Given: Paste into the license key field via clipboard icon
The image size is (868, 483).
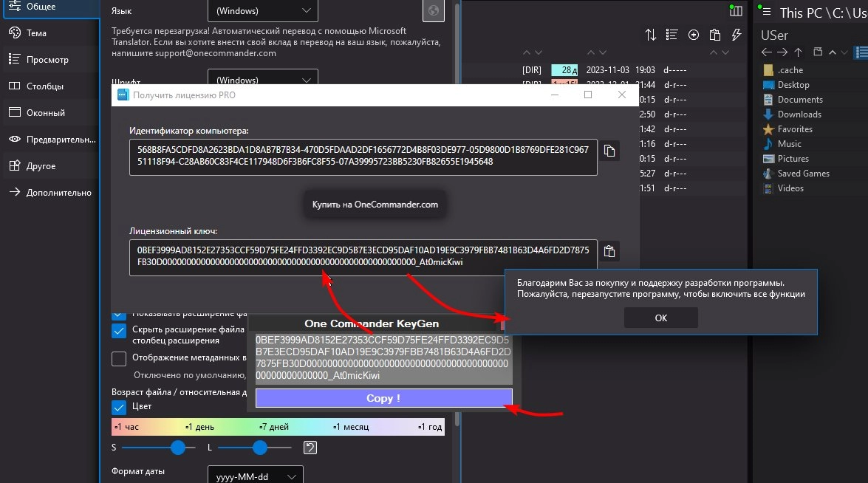Looking at the screenshot, I should [609, 251].
